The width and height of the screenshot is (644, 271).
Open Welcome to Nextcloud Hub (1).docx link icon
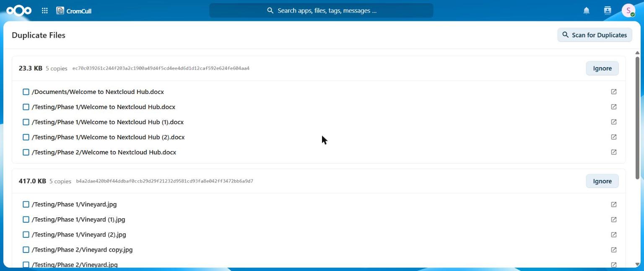(614, 122)
